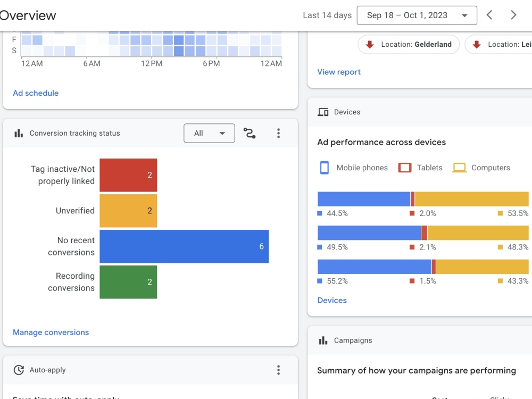
Task: Click the 55.2% mobile value
Action: (337, 281)
